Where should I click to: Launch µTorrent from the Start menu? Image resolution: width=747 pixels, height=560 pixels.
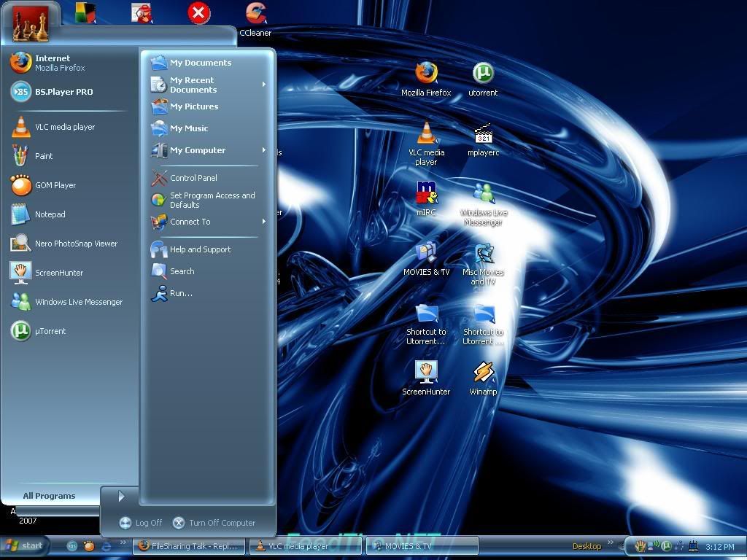click(x=69, y=331)
